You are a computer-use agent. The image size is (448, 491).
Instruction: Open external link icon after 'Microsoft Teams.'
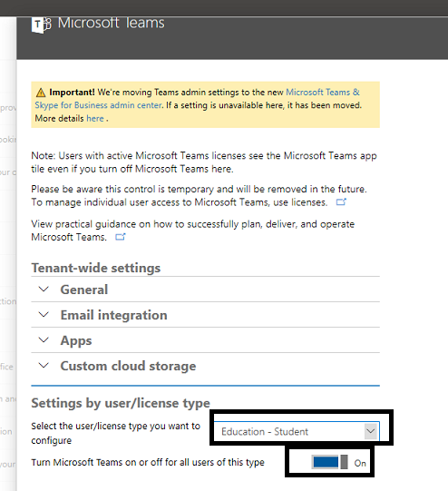click(121, 237)
